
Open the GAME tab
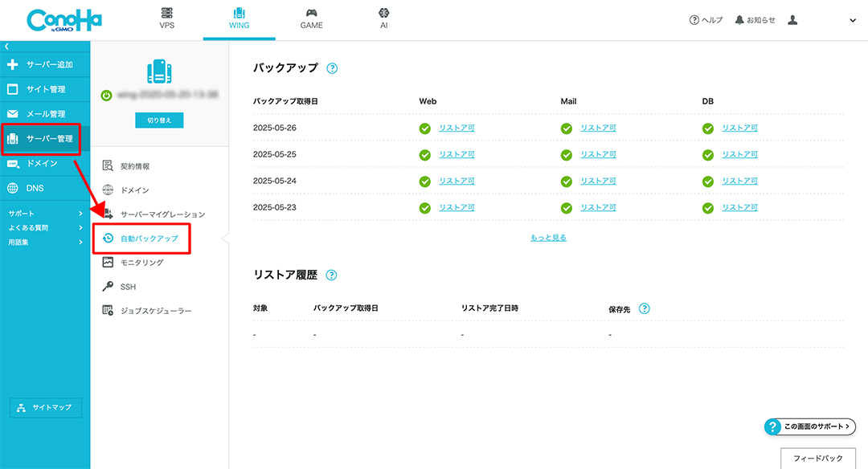click(311, 18)
